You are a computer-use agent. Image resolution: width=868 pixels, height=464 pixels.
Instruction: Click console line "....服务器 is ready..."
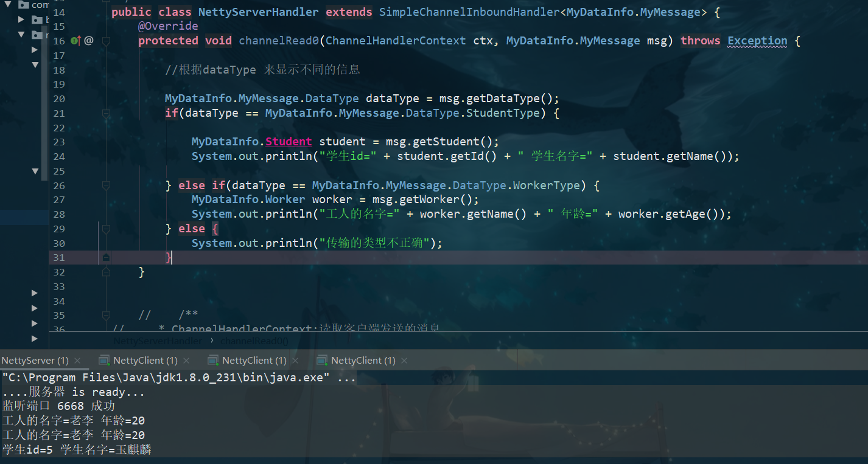click(74, 392)
